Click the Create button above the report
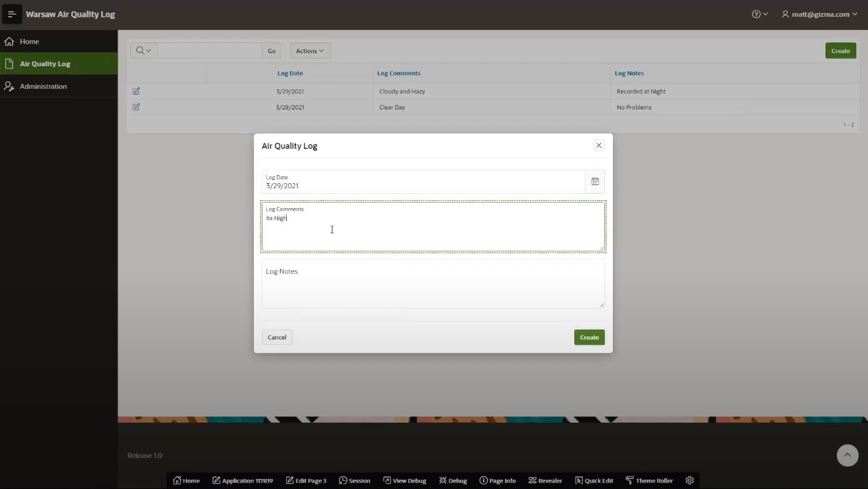 tap(841, 51)
